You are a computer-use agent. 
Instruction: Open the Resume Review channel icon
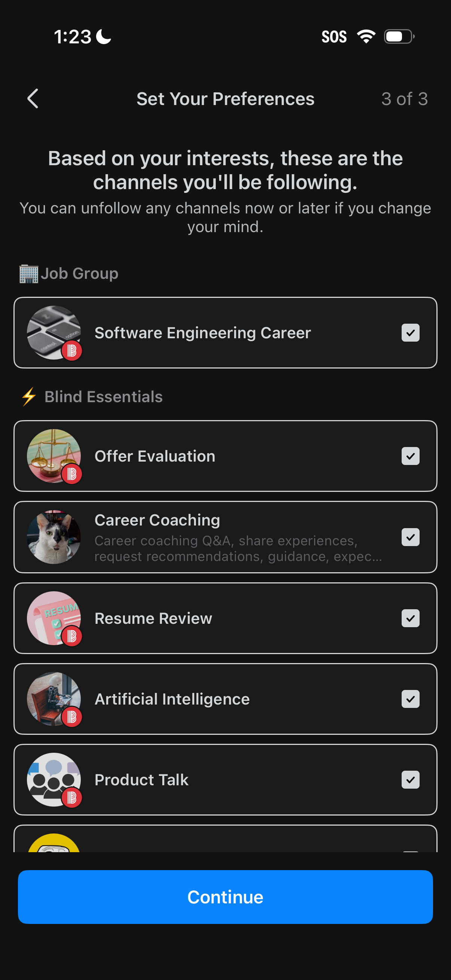(x=53, y=618)
